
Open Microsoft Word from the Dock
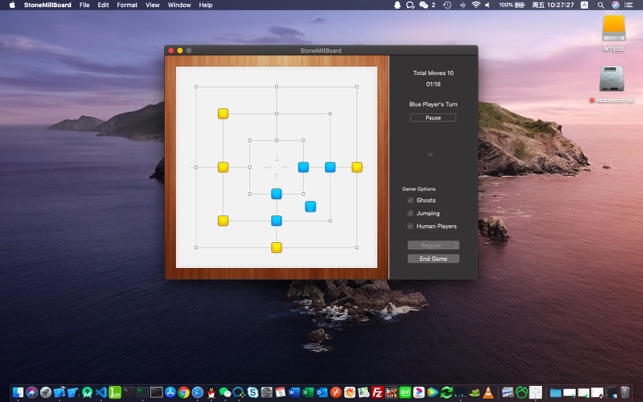click(294, 392)
